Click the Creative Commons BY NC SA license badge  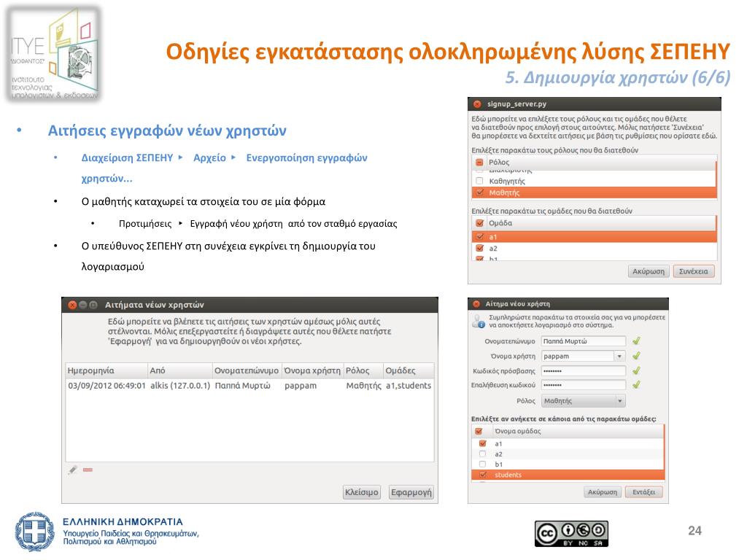pos(571,534)
